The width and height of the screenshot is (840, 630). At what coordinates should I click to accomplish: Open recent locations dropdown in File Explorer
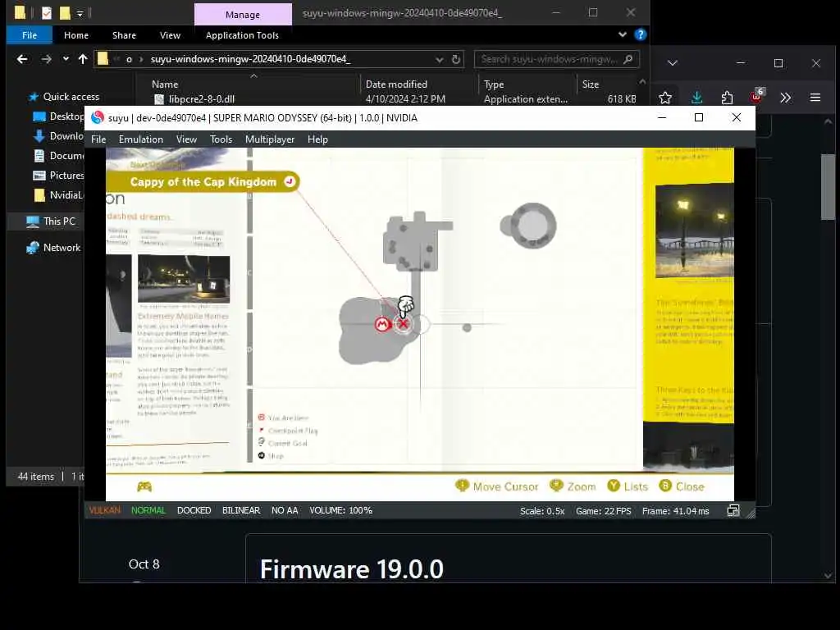pyautogui.click(x=66, y=59)
